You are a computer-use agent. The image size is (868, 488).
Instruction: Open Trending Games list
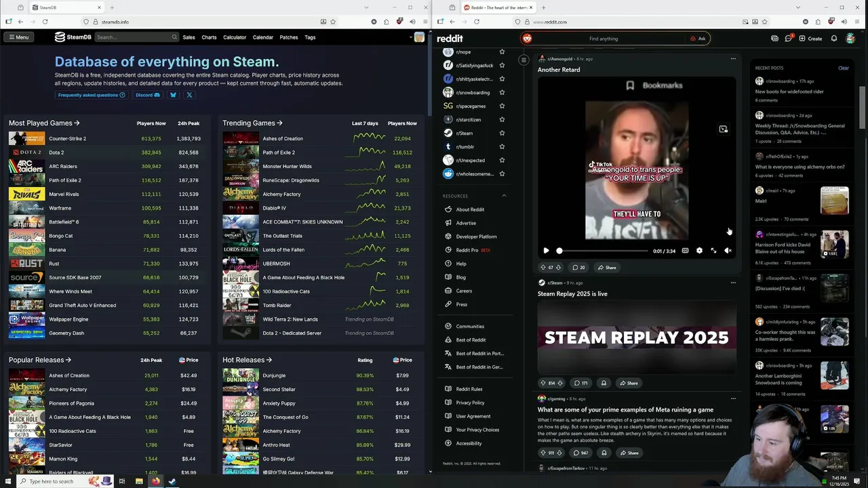coord(253,123)
